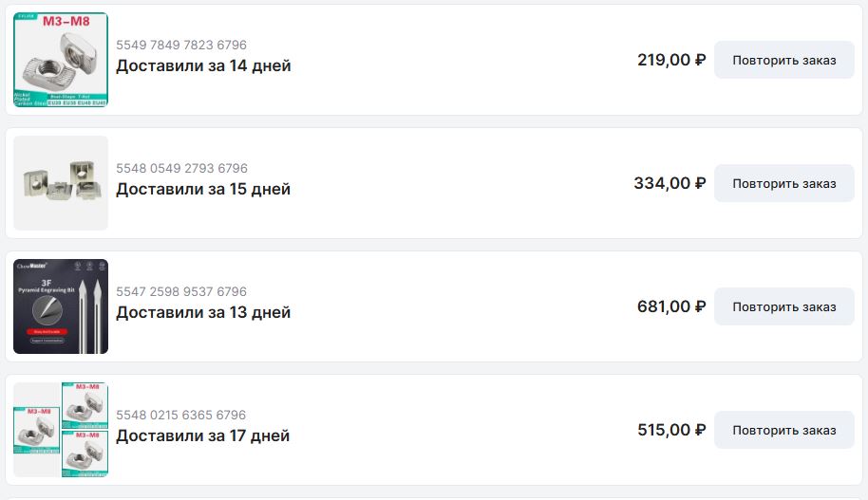Select order number 5547 2598 9537 6796
Screen dimensions: 868x500
click(x=181, y=291)
